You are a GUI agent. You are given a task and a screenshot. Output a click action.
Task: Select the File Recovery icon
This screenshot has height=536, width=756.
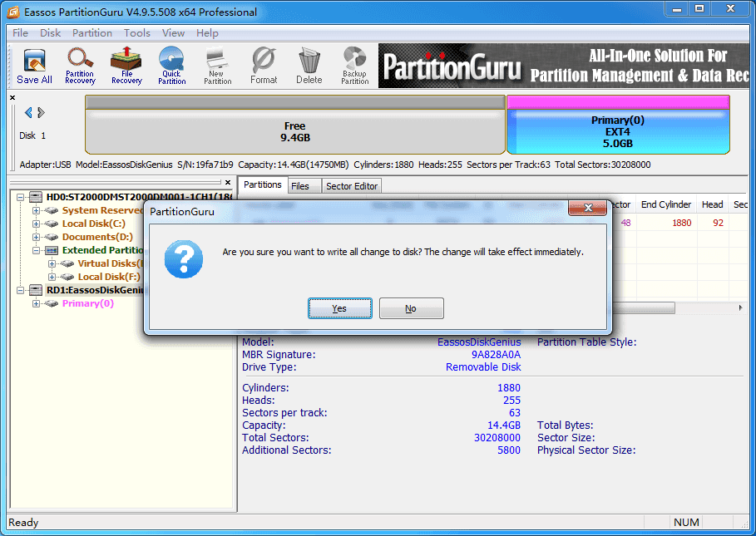pos(126,66)
